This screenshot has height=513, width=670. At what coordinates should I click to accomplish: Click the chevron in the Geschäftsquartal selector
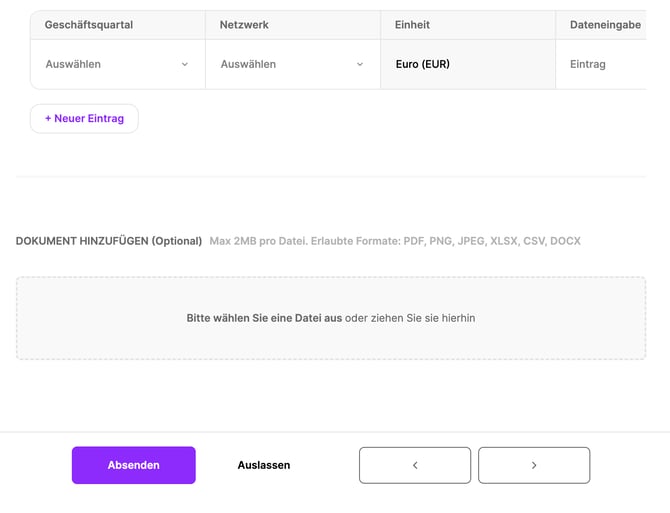pos(185,64)
